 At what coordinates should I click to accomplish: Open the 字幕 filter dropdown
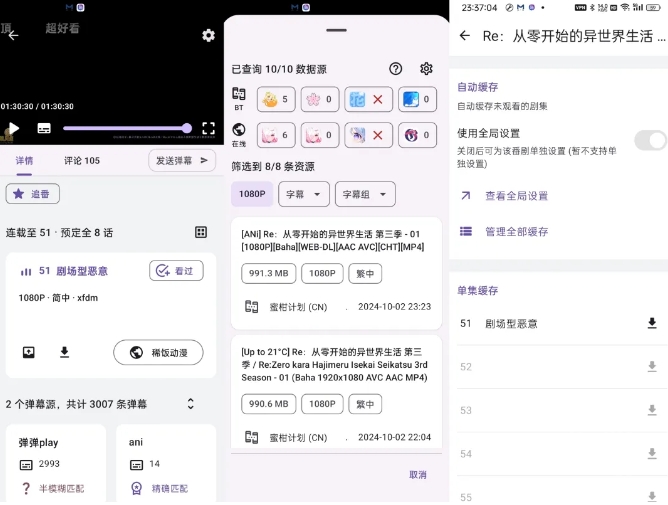[x=304, y=194]
